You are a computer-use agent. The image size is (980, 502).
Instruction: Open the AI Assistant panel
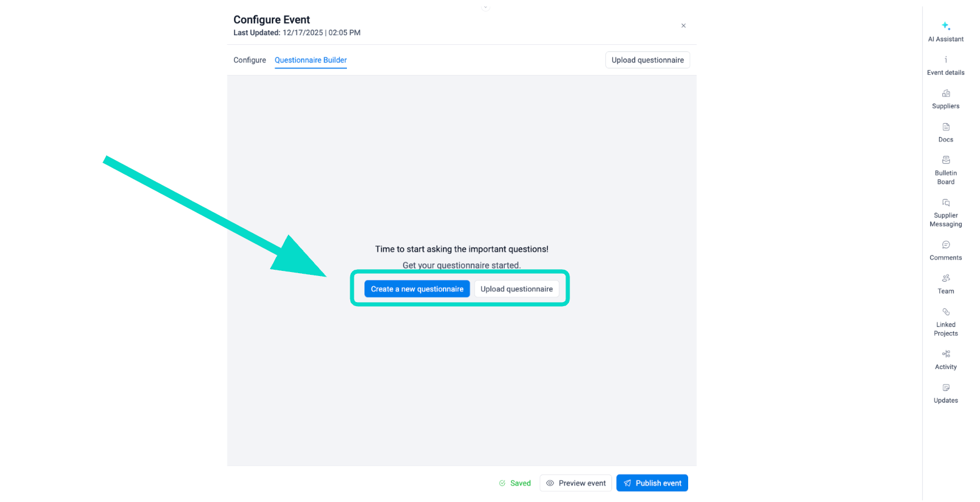945,31
